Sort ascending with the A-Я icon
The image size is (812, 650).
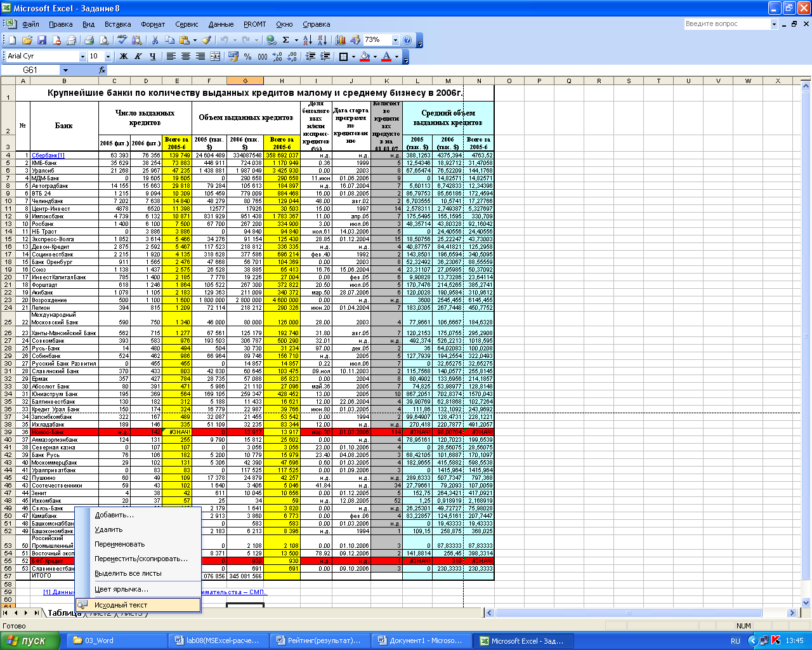pos(308,40)
